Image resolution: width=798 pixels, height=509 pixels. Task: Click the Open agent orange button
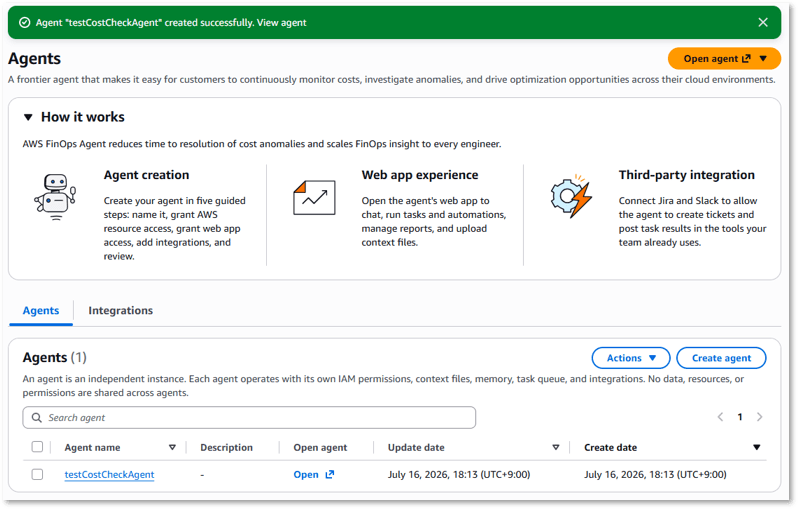724,59
